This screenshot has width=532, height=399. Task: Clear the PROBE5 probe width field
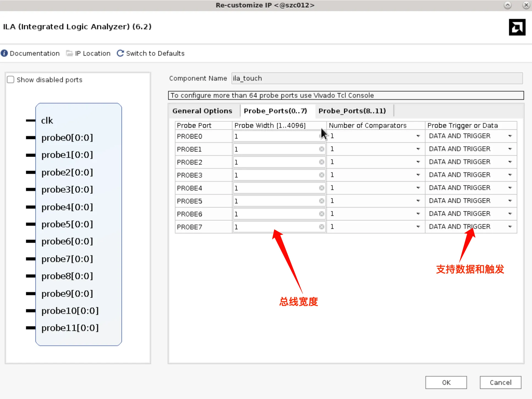coord(321,201)
